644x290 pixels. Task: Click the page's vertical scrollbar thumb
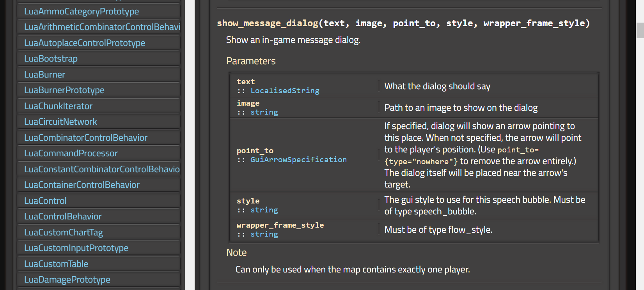click(x=640, y=30)
